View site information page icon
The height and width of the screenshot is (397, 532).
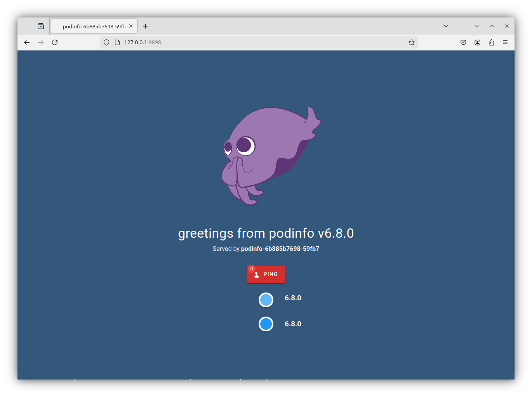[x=117, y=42]
